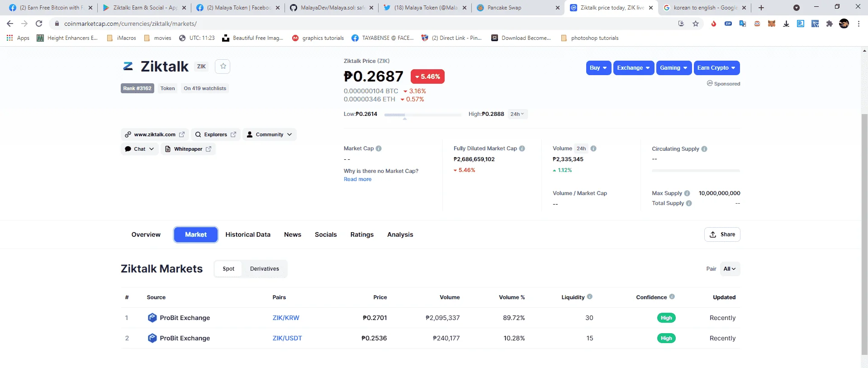Screen dimensions: 868x368
Task: Bookmark this page with the address bar star
Action: (x=696, y=24)
